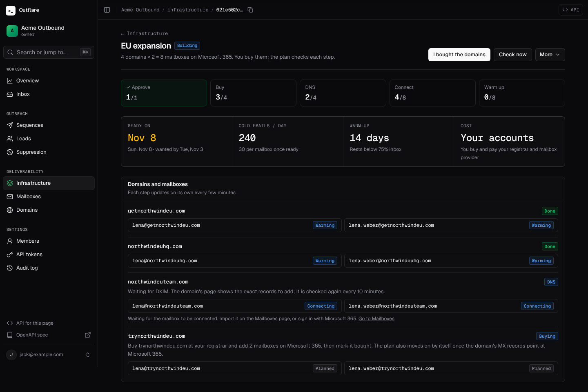
Task: Open Sequences in the sidebar
Action: 49,125
